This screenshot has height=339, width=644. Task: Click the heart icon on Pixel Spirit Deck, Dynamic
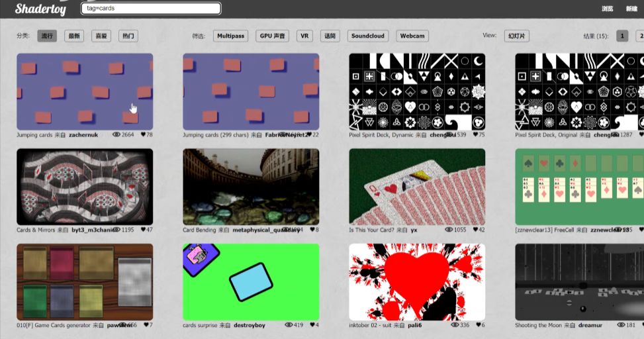(475, 134)
